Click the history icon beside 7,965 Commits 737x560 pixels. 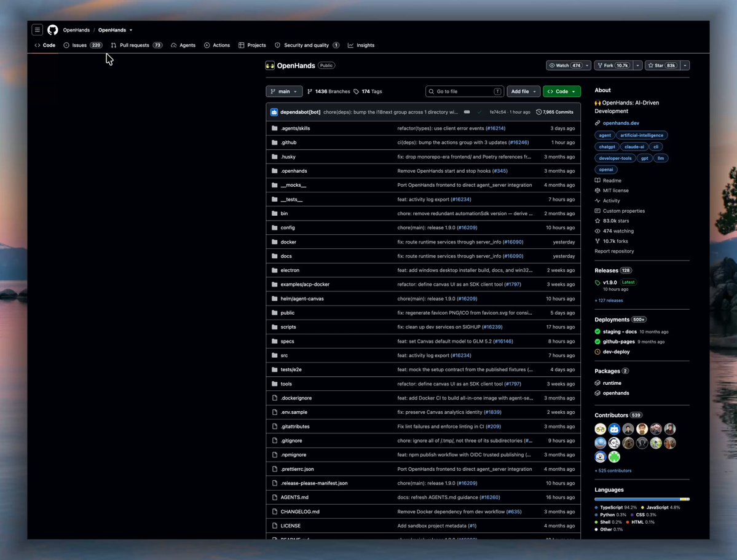click(538, 112)
